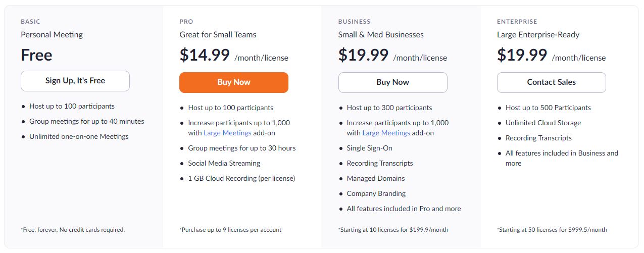Select the BASIC plan heading
This screenshot has height=253, width=644.
click(x=30, y=22)
